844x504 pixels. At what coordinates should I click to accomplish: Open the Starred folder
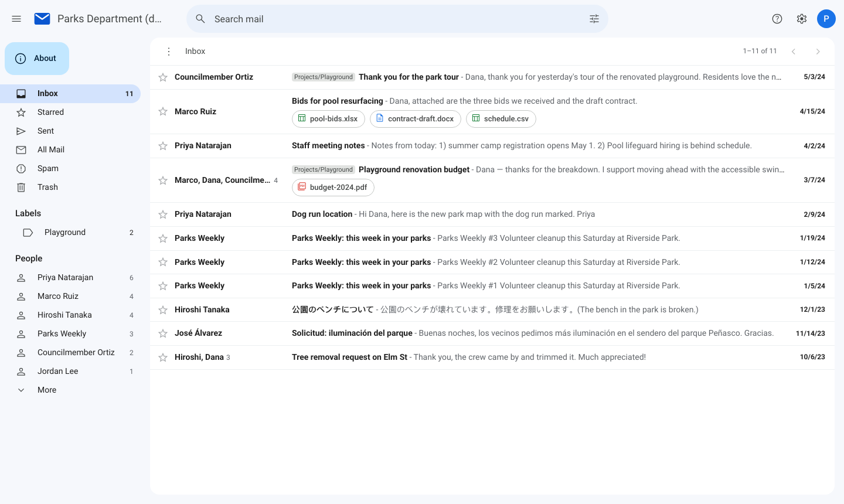[70, 113]
